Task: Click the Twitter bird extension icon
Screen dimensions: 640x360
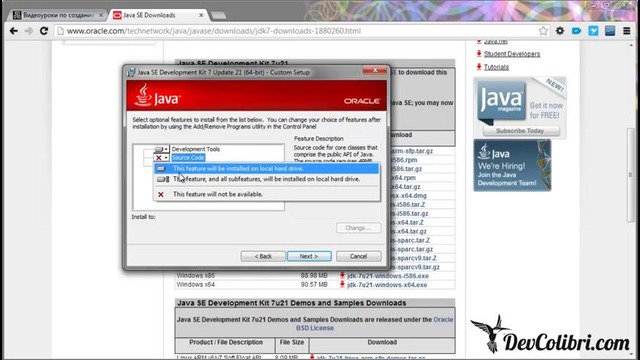Action: (x=593, y=31)
